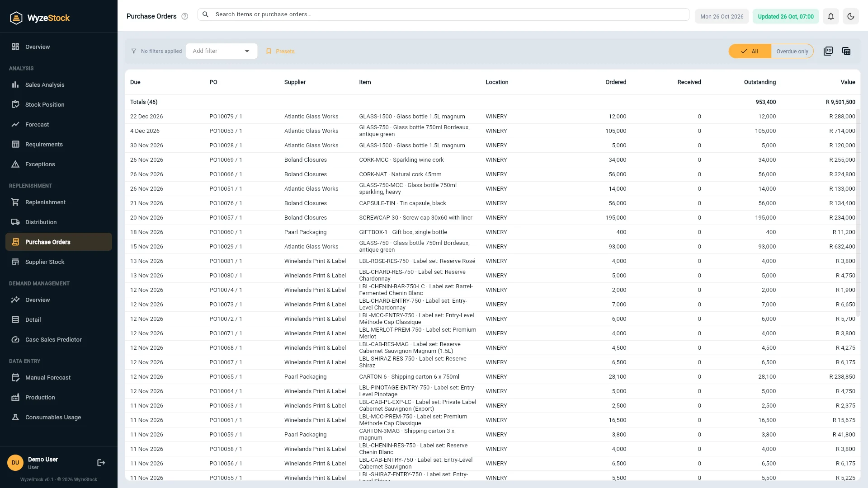
Task: Sort by the Value column header
Action: 848,82
